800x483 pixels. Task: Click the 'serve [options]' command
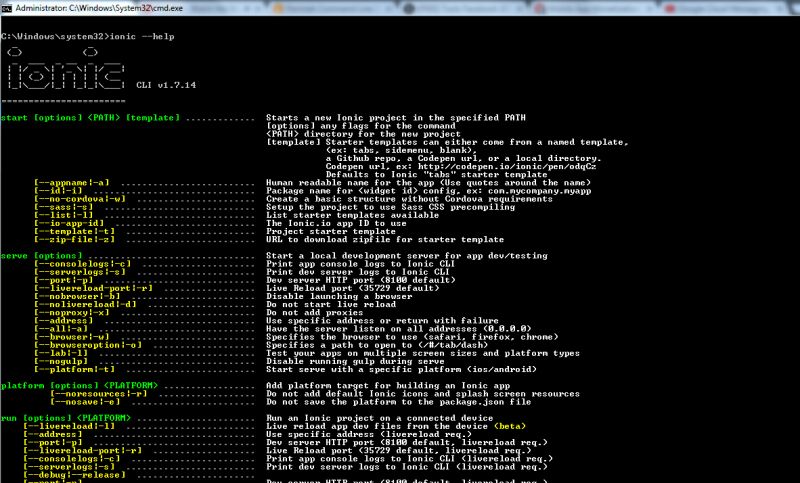click(x=41, y=256)
